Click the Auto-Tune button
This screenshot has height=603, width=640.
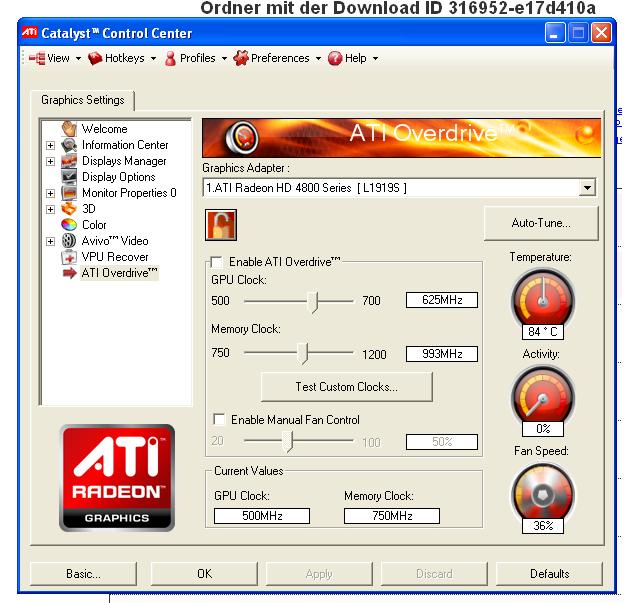click(541, 223)
